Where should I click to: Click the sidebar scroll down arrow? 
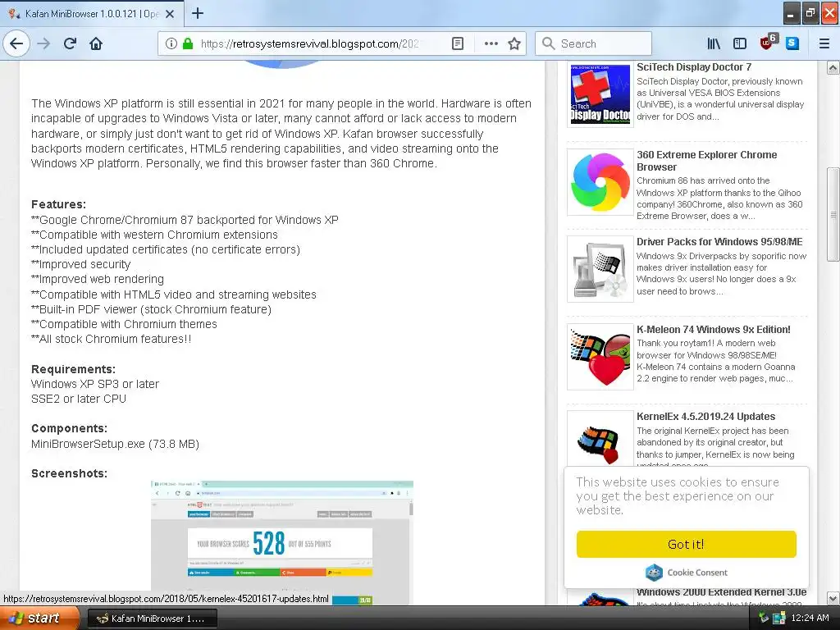click(x=833, y=598)
